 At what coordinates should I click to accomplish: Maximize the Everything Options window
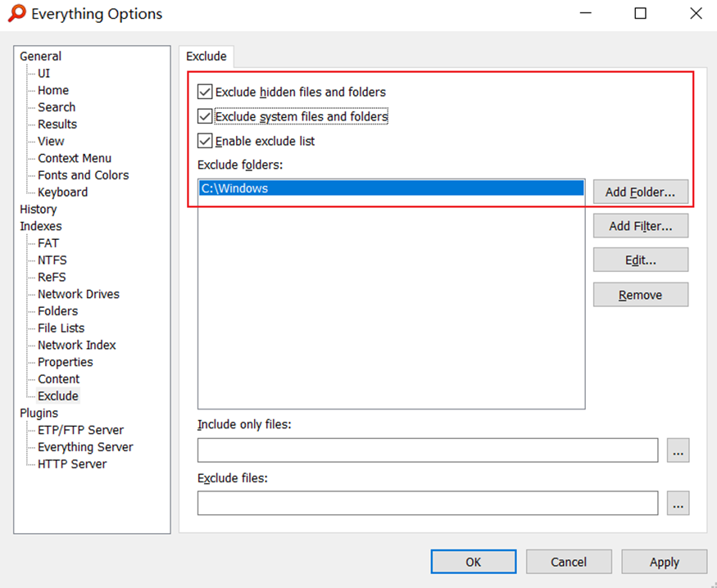click(640, 13)
